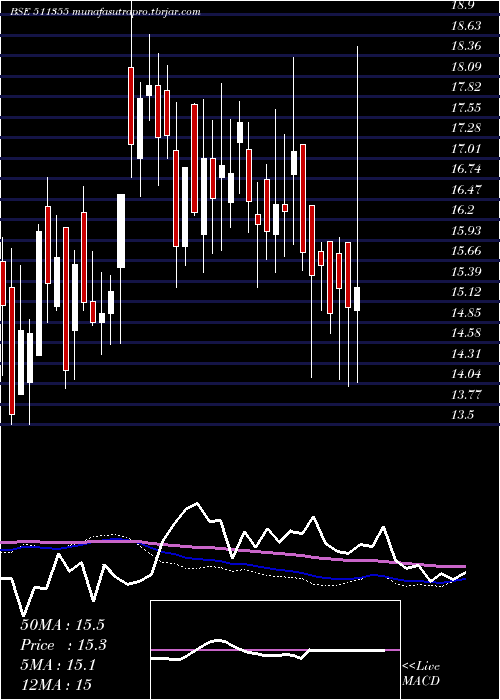The image size is (500, 700).
Task: Click the 15.93 price axis label
Action: (466, 230)
